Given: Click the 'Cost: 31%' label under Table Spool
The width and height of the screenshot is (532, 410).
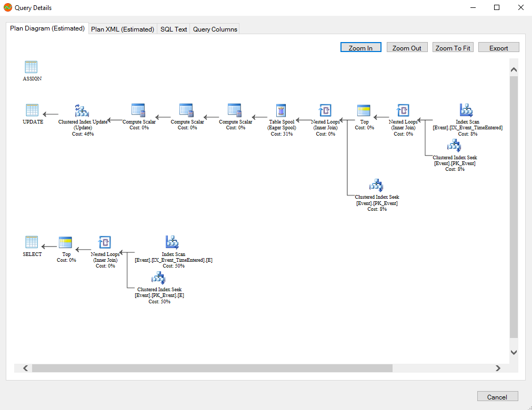Looking at the screenshot, I should pyautogui.click(x=282, y=134).
